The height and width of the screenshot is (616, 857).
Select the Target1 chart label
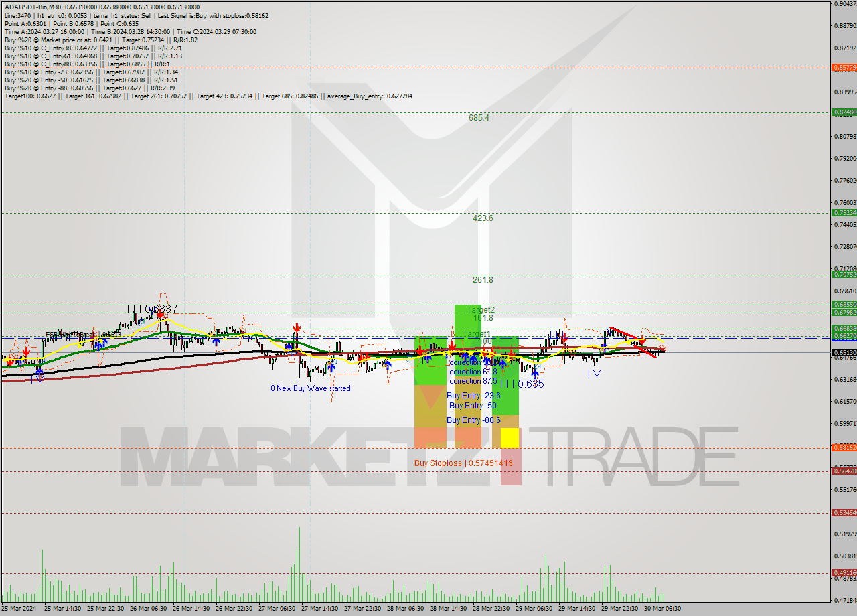(x=477, y=333)
